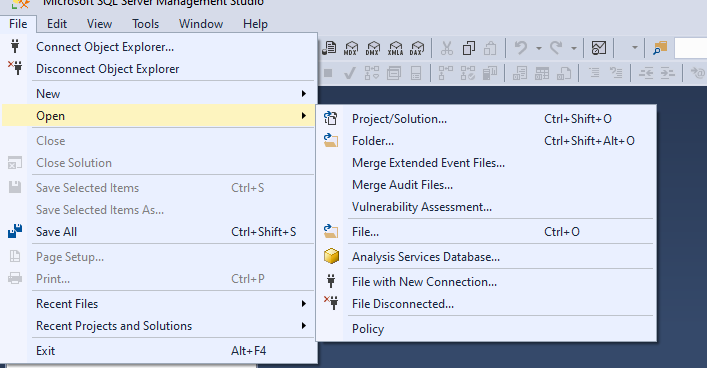Open the Edit menu
This screenshot has height=368, width=707.
(57, 23)
